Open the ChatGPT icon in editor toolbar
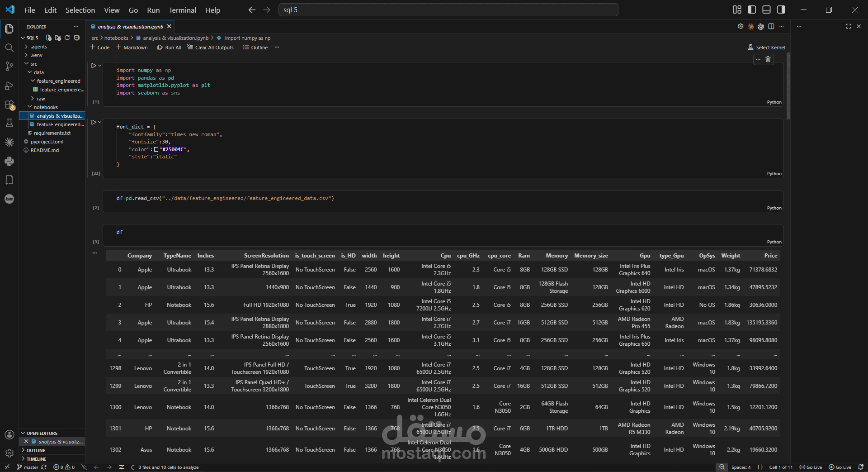868x472 pixels. point(761,27)
